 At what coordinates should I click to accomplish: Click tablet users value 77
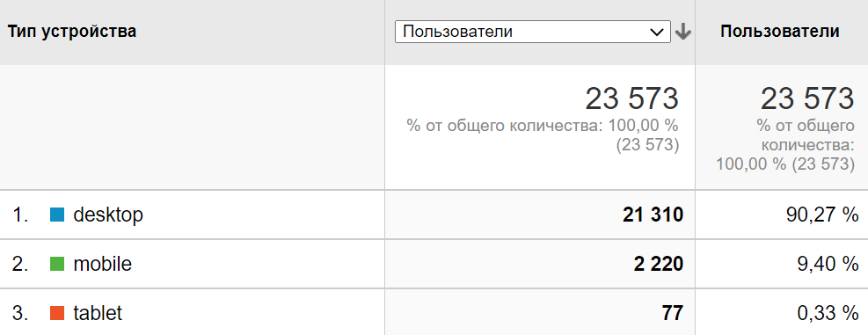[x=672, y=313]
